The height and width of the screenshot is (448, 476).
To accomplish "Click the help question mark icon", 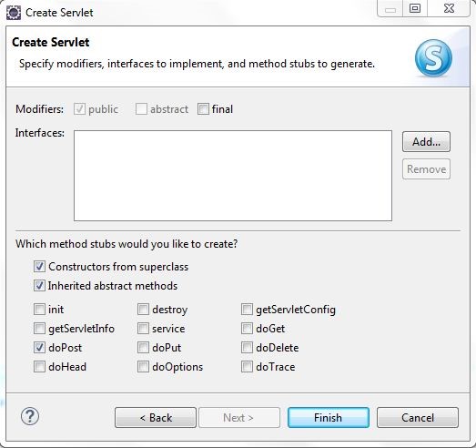I will point(30,416).
